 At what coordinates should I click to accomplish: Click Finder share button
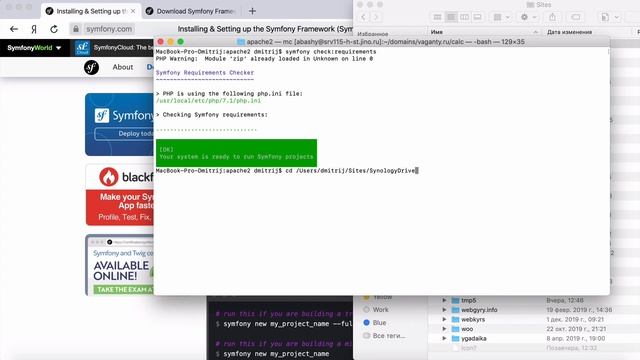click(x=552, y=17)
